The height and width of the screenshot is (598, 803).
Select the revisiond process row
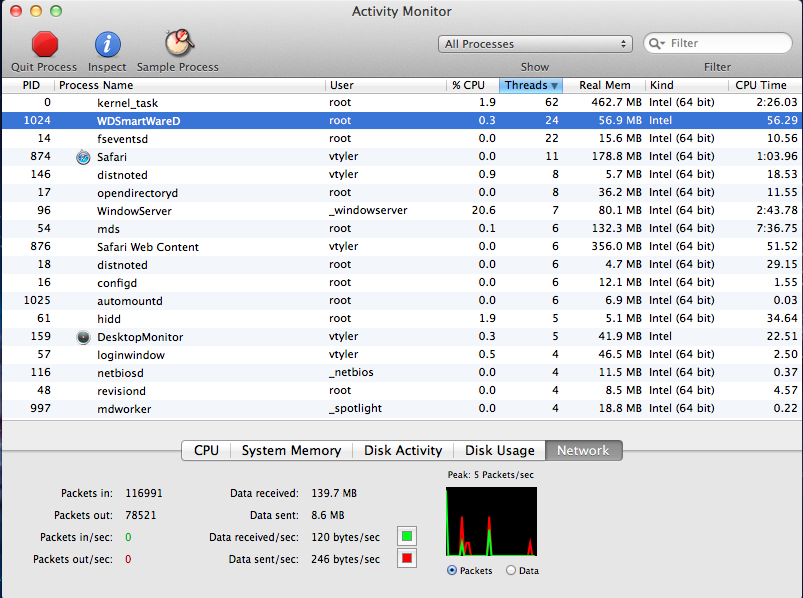(x=402, y=391)
